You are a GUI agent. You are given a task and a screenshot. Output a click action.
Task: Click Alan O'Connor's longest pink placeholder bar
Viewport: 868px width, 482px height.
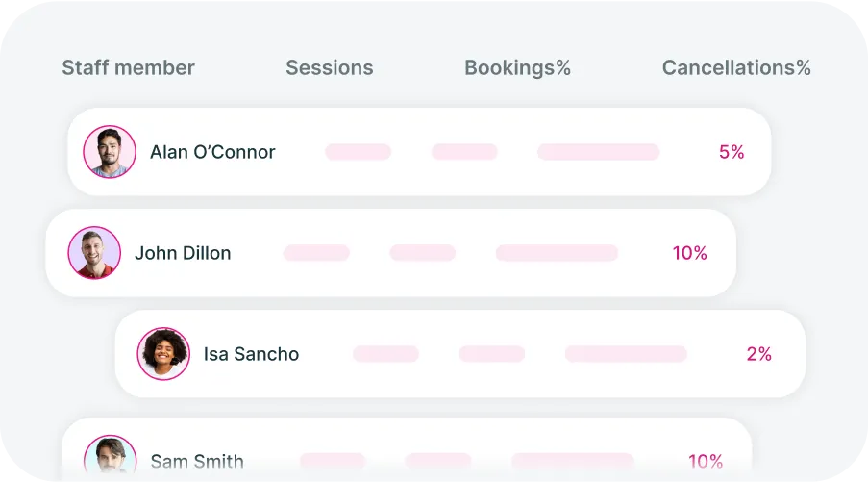point(599,152)
